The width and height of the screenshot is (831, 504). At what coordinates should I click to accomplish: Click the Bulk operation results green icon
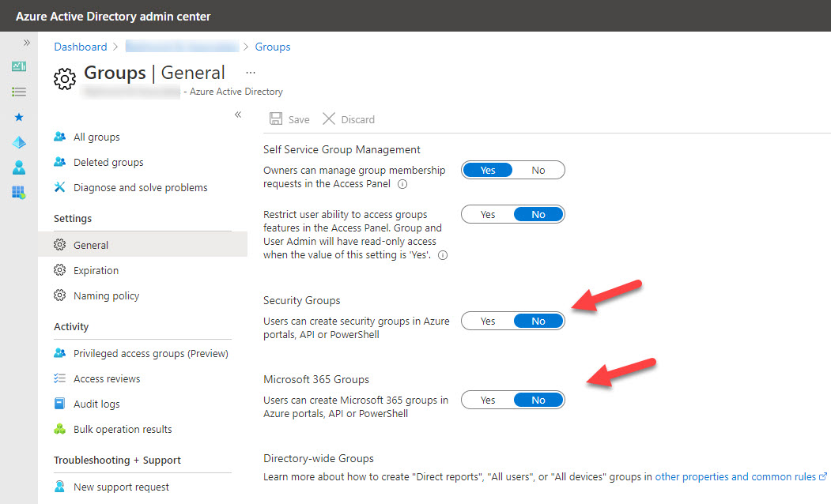pyautogui.click(x=60, y=429)
